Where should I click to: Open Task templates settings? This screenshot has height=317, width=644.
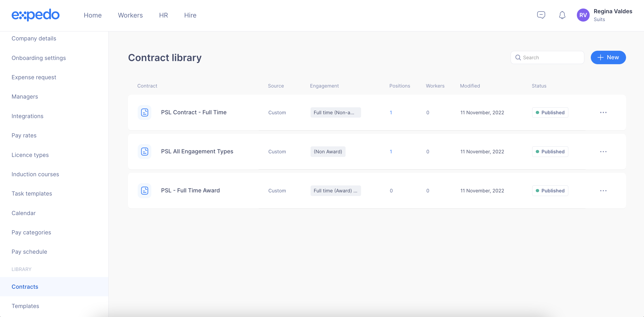[x=32, y=194]
